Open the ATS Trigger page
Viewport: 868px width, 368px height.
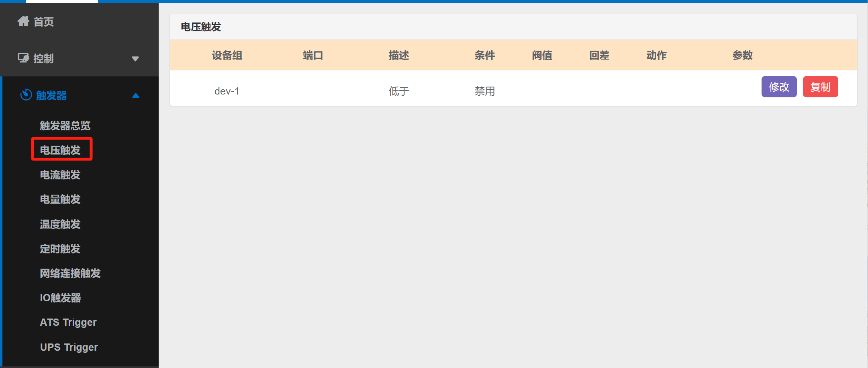click(68, 323)
